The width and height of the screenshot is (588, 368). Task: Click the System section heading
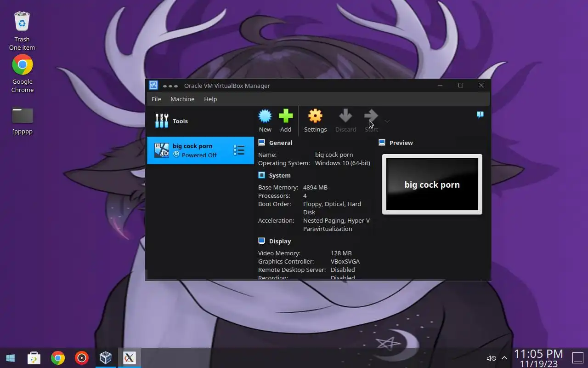coord(280,175)
